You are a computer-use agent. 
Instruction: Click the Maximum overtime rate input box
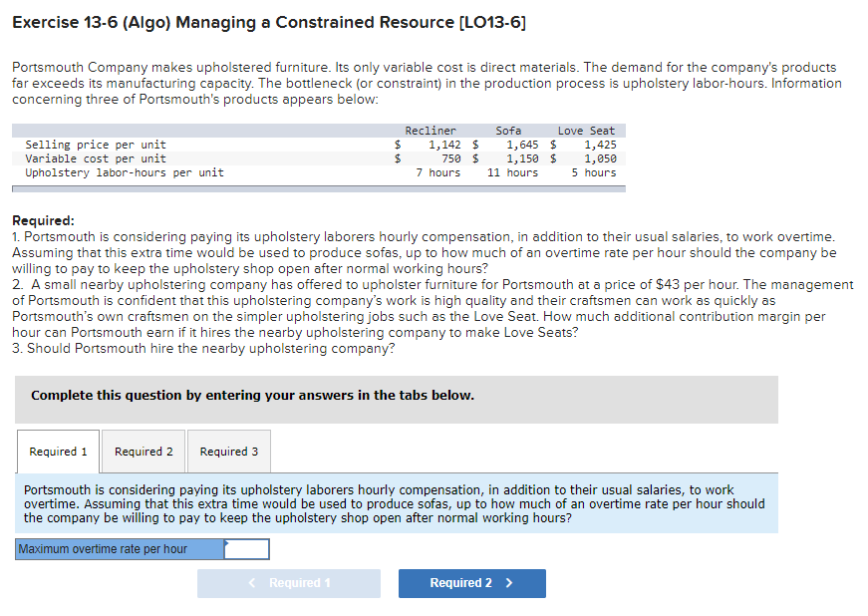(243, 548)
